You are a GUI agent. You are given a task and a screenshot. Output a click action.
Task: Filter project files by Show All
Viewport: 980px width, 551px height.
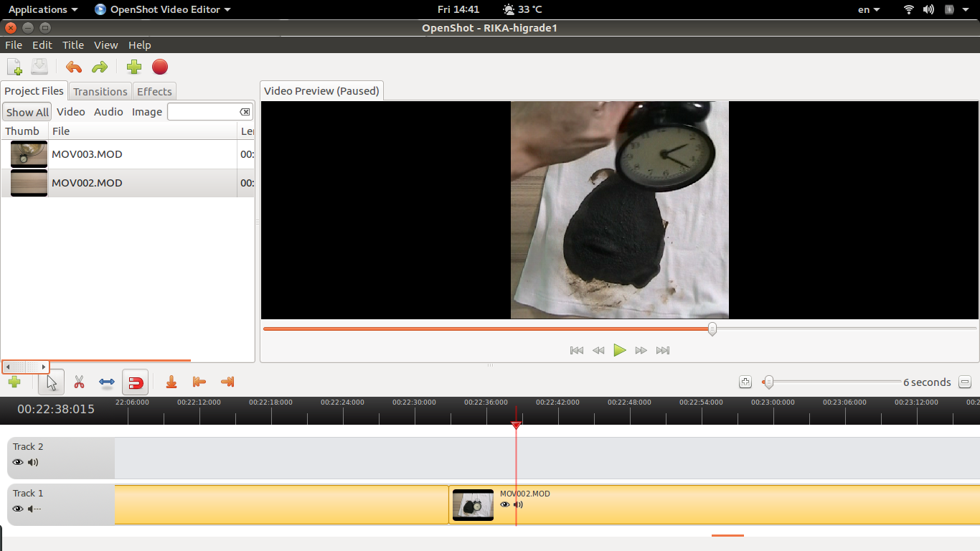coord(27,112)
